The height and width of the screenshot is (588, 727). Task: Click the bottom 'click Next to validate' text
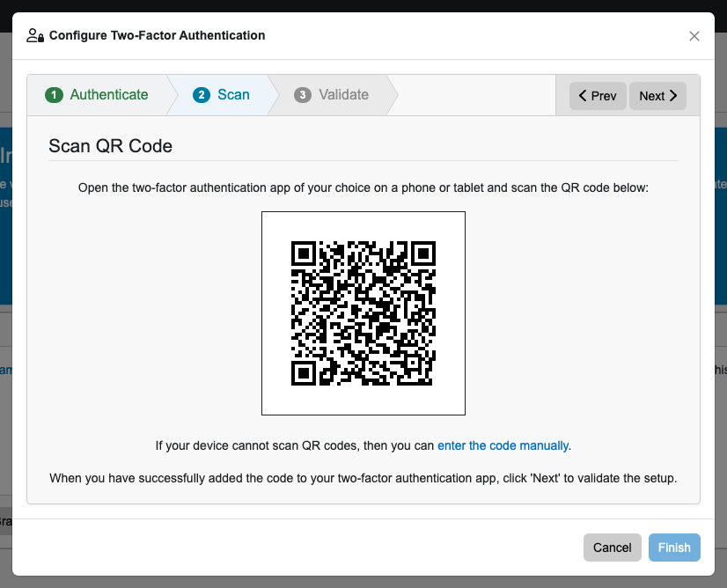363,478
